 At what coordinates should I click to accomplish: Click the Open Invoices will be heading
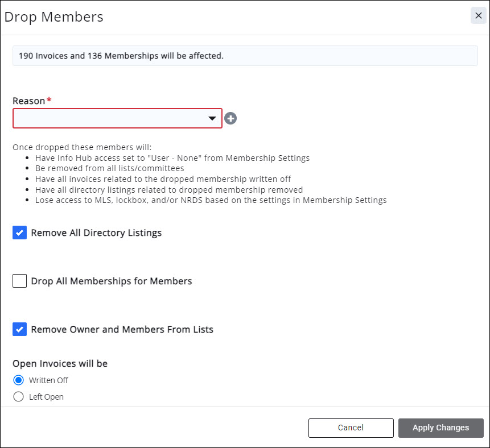(x=60, y=363)
